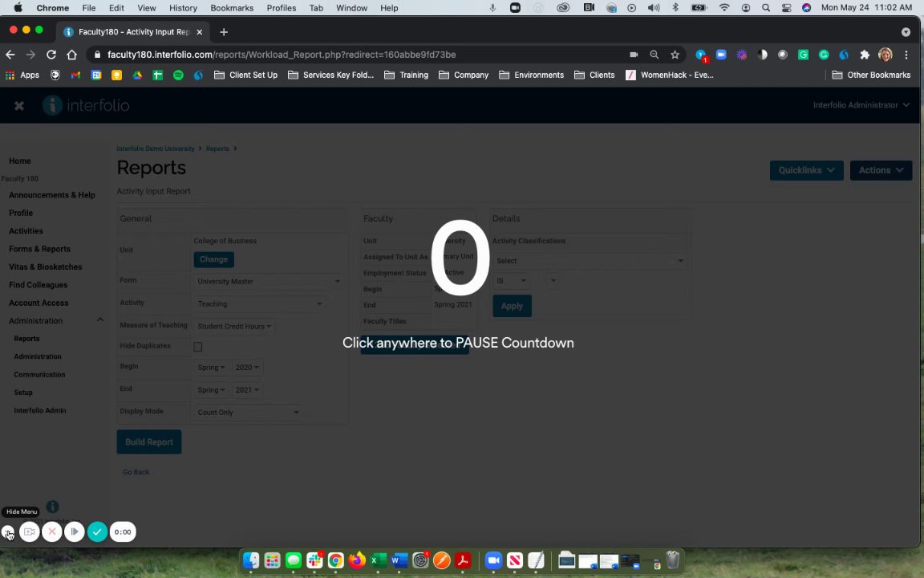
Task: Select the Faculty180 Activity Input Report tab
Action: tap(132, 32)
